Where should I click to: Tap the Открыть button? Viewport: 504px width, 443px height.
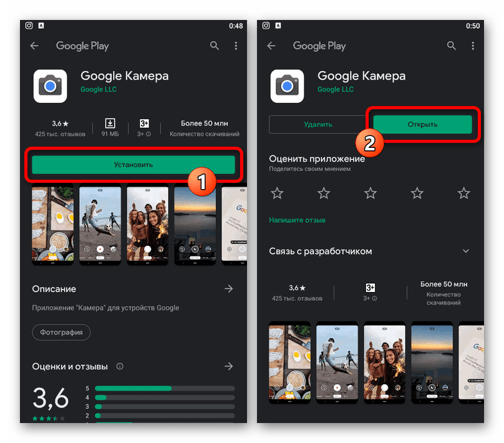pyautogui.click(x=422, y=124)
